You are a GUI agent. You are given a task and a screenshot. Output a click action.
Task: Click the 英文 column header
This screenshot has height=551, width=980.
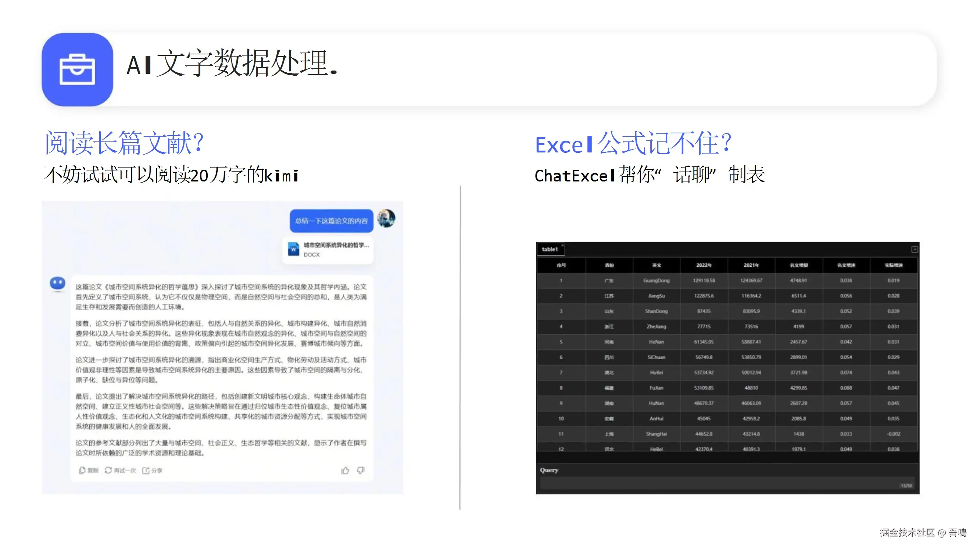tap(656, 266)
